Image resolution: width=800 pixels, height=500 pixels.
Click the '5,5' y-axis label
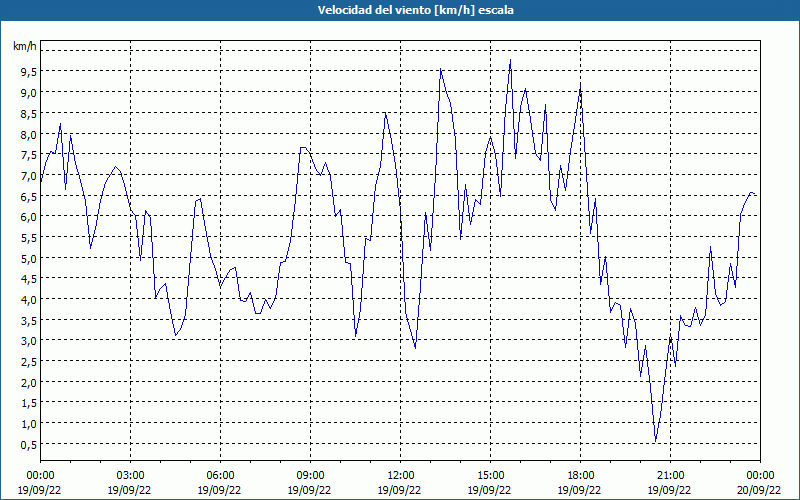(28, 238)
